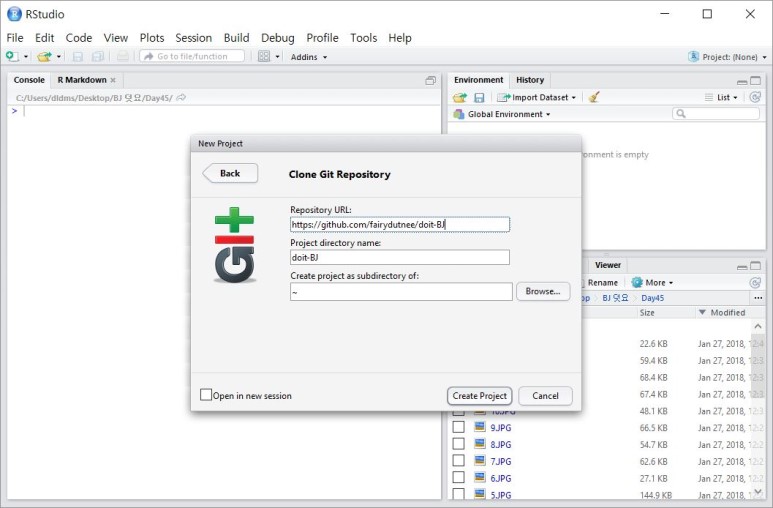Click the Create project as subdirectory field
The image size is (773, 508).
pyautogui.click(x=401, y=291)
